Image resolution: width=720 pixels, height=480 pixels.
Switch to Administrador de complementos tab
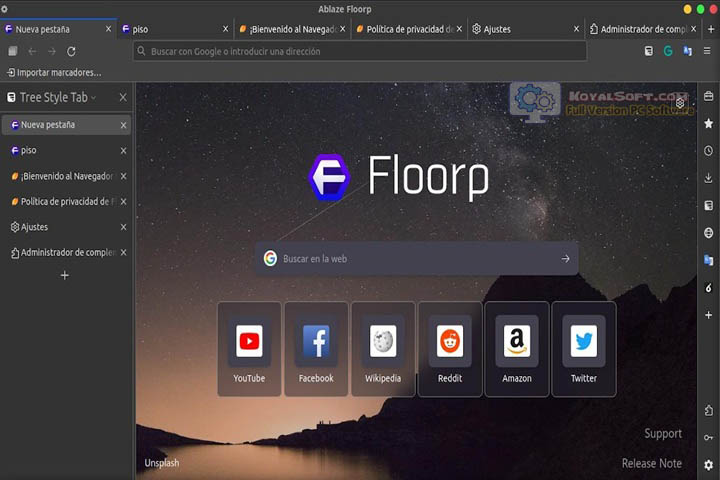[643, 29]
